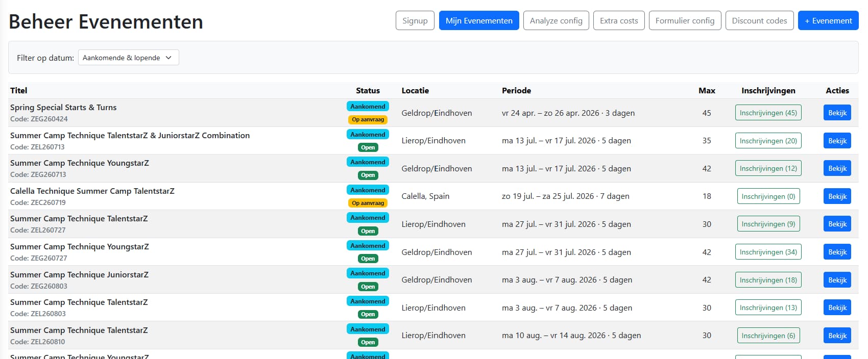Show Inschrijvingen (0) for Calella camp
Screen dimensions: 868x359
pos(768,196)
